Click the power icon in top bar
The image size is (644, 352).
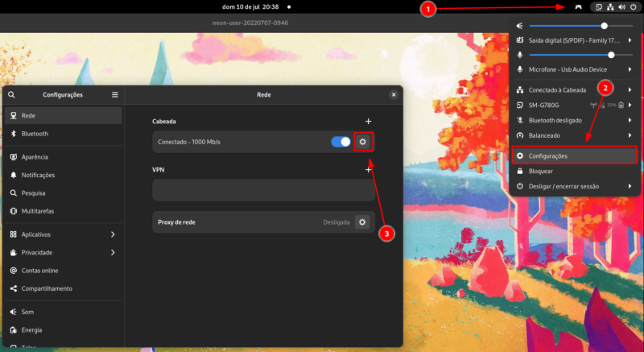634,7
